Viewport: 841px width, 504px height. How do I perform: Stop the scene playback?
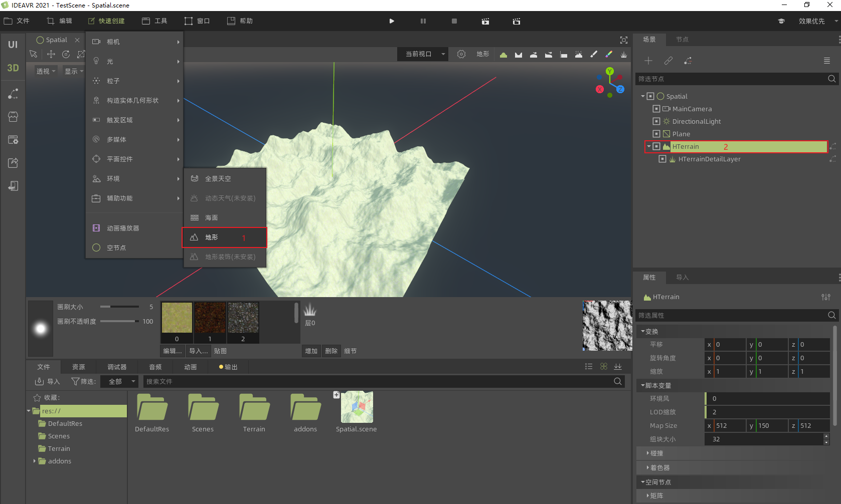point(454,21)
